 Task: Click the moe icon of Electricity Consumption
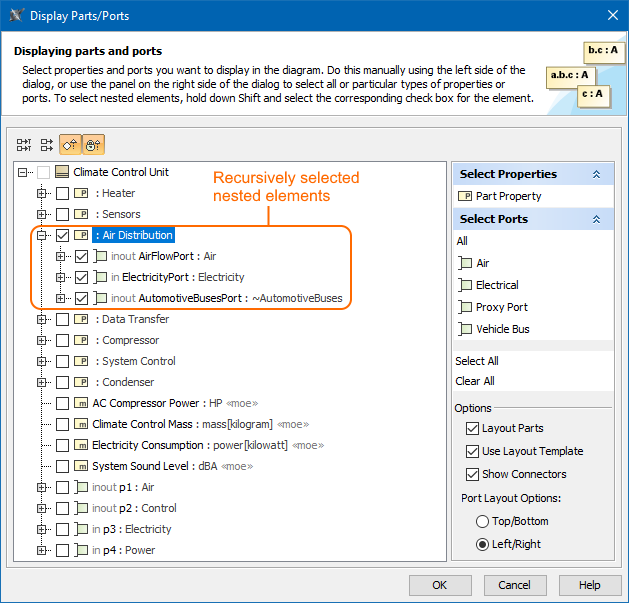click(x=81, y=445)
